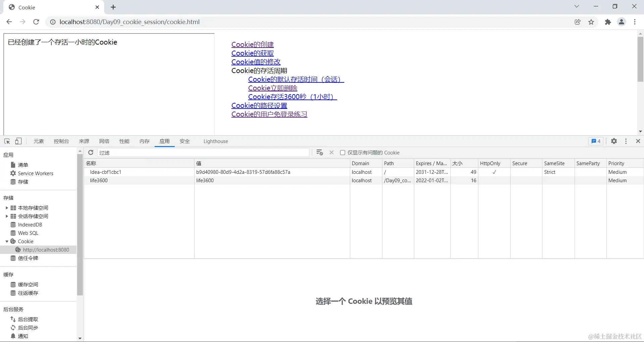The image size is (644, 342).
Task: Select 信任令牌 in the sidebar
Action: point(28,258)
